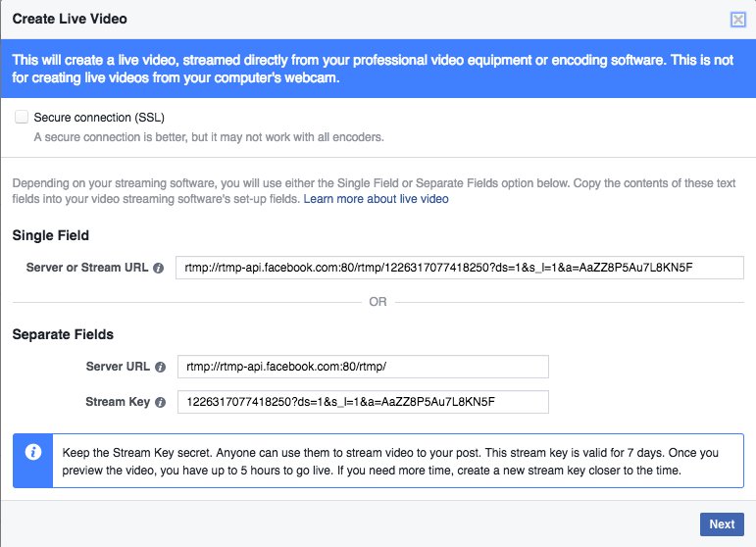This screenshot has height=547, width=756.
Task: Click info icon next to Server URL label
Action: 159,367
